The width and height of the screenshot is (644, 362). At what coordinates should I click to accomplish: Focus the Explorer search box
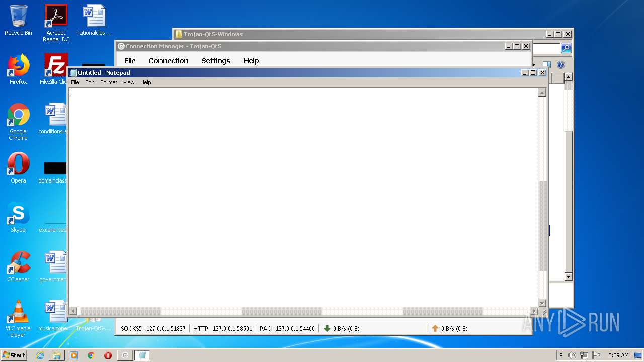coord(546,48)
